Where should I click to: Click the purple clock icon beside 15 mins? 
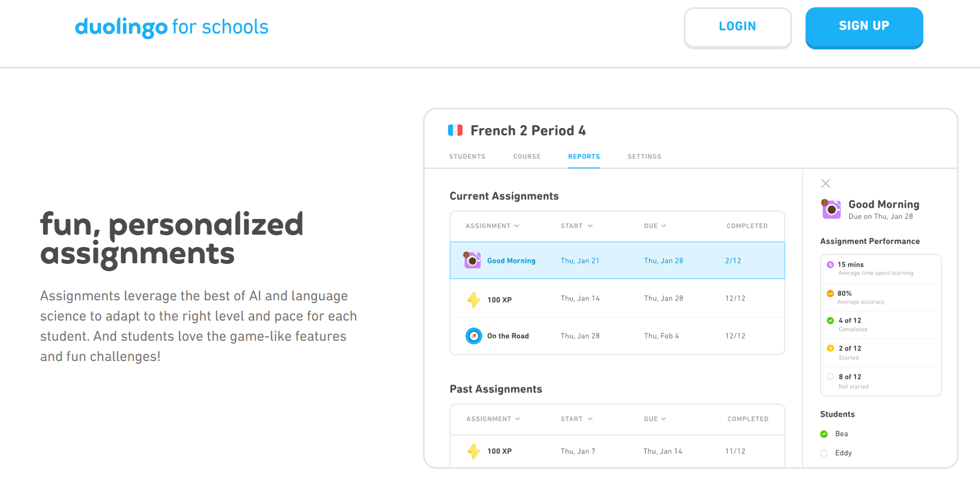coord(830,264)
